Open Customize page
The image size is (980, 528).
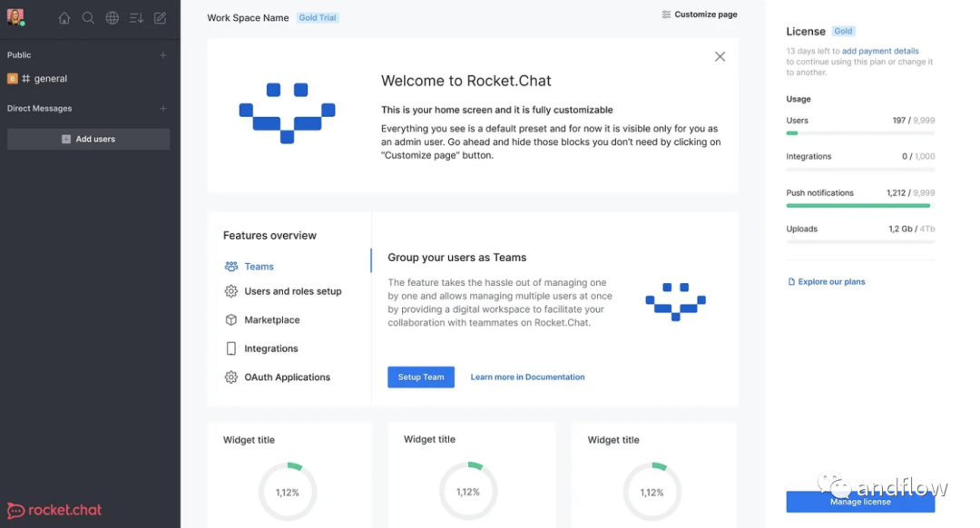coord(700,15)
